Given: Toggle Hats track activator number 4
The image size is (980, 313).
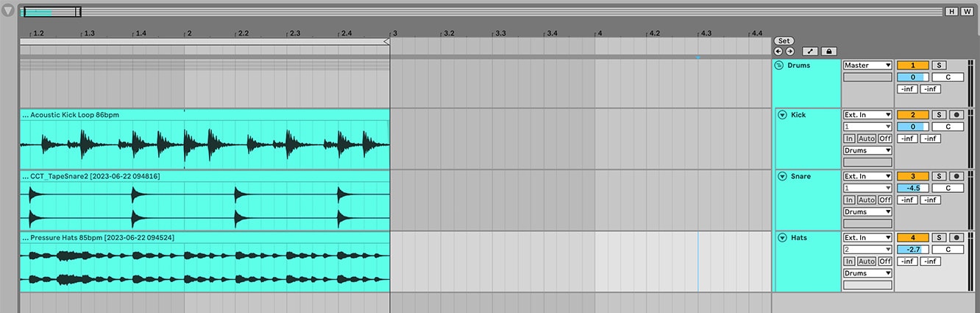Looking at the screenshot, I should [912, 237].
